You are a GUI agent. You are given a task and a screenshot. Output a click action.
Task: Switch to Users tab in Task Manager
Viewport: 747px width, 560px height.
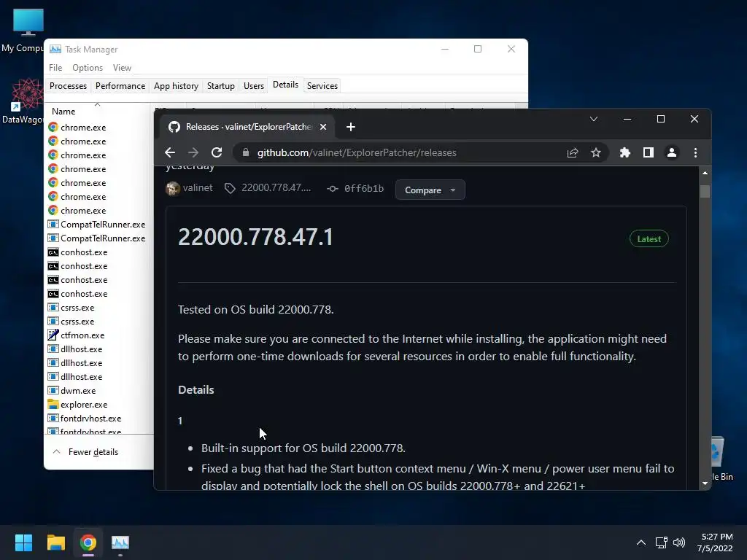[253, 86]
